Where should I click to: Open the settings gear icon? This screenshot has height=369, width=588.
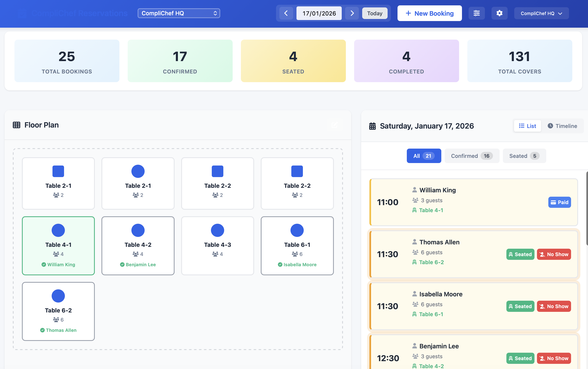(499, 13)
